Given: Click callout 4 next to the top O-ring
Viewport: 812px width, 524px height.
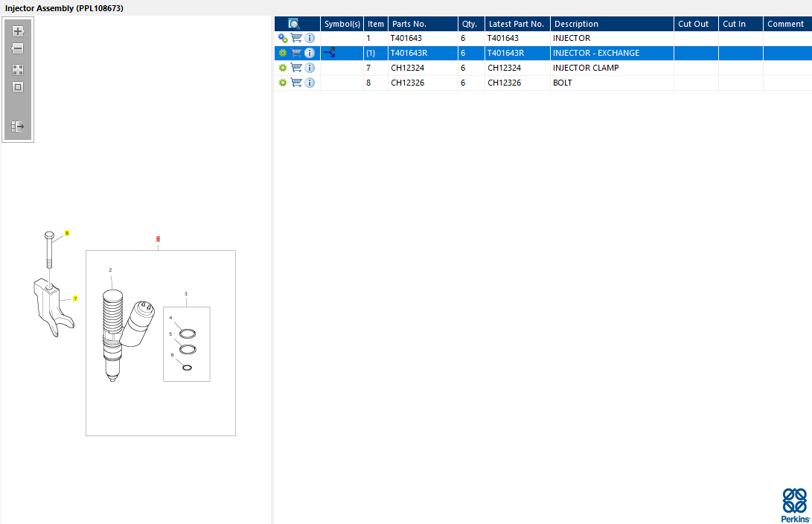Looking at the screenshot, I should click(171, 318).
